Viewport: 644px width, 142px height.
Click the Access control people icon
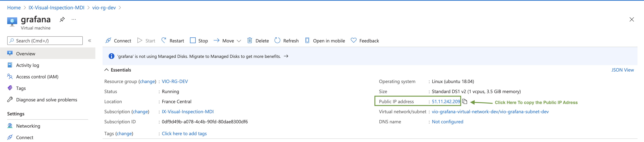click(x=10, y=77)
